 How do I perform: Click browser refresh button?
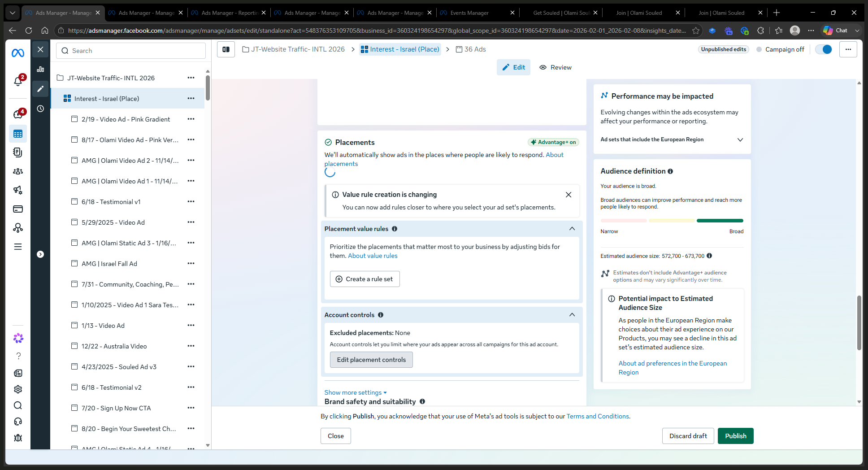pyautogui.click(x=29, y=30)
